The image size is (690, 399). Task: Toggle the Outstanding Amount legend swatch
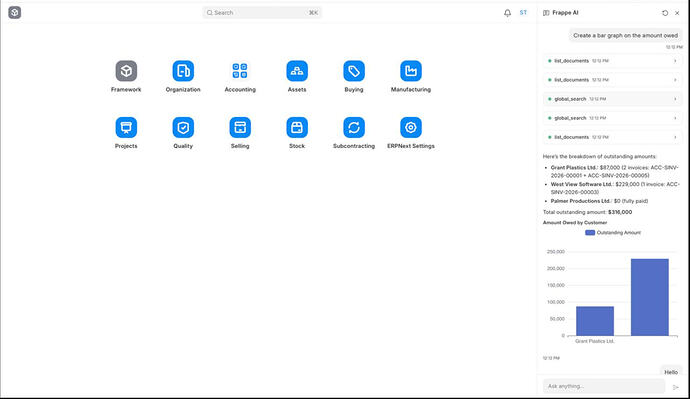590,232
